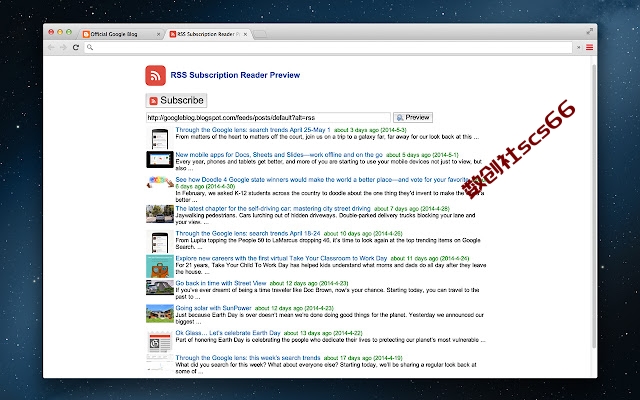Click the browser back arrow
This screenshot has width=640, height=400.
(51, 47)
